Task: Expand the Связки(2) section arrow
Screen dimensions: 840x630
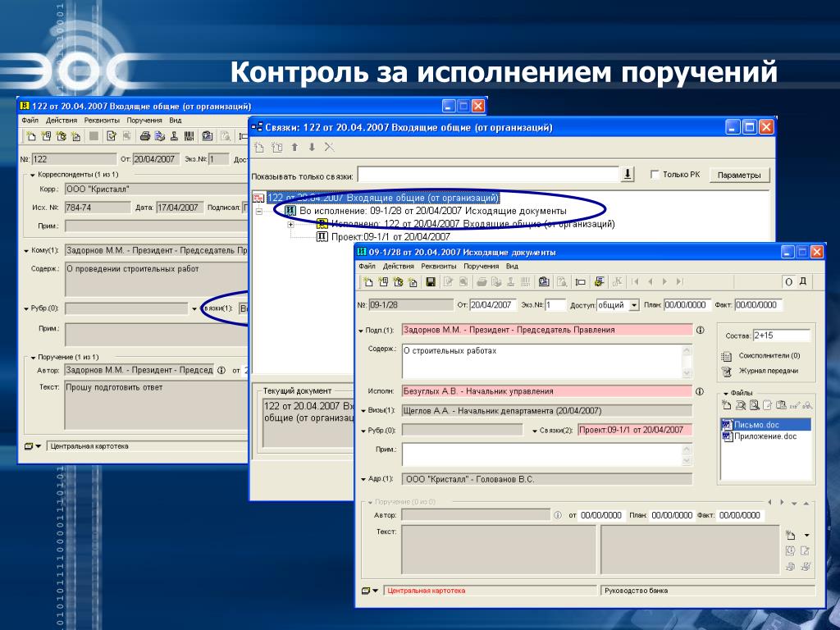Action: point(535,431)
